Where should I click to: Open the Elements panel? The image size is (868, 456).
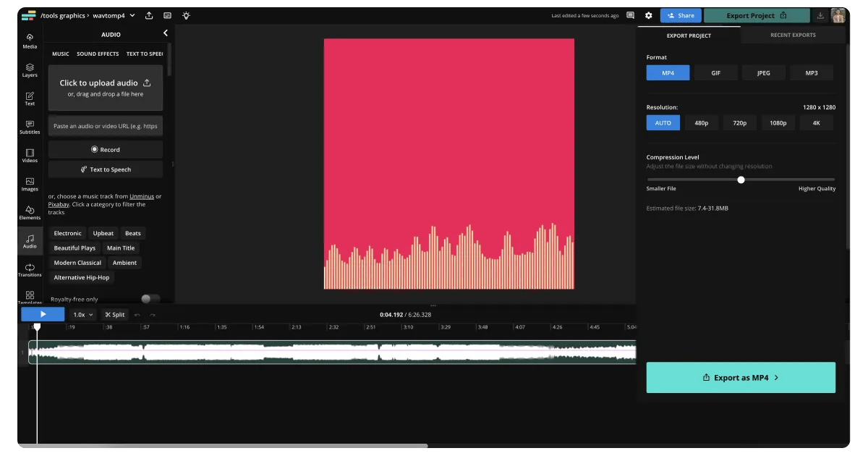[x=30, y=212]
